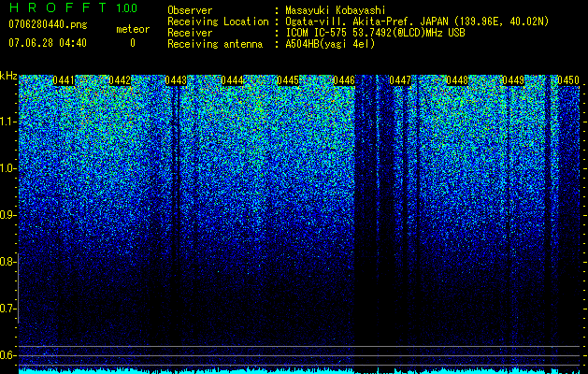The height and width of the screenshot is (374, 588).
Task: Click the Receiving antenna label
Action: tap(215, 44)
